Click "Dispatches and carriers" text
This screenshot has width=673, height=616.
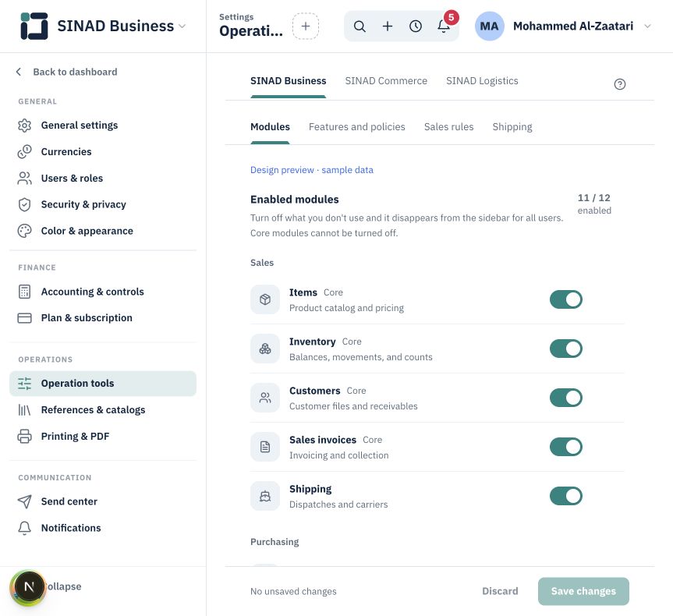click(338, 504)
